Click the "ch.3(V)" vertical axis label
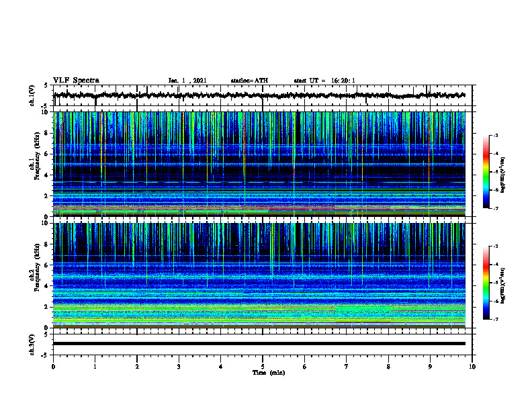The height and width of the screenshot is (411, 532). (x=32, y=345)
